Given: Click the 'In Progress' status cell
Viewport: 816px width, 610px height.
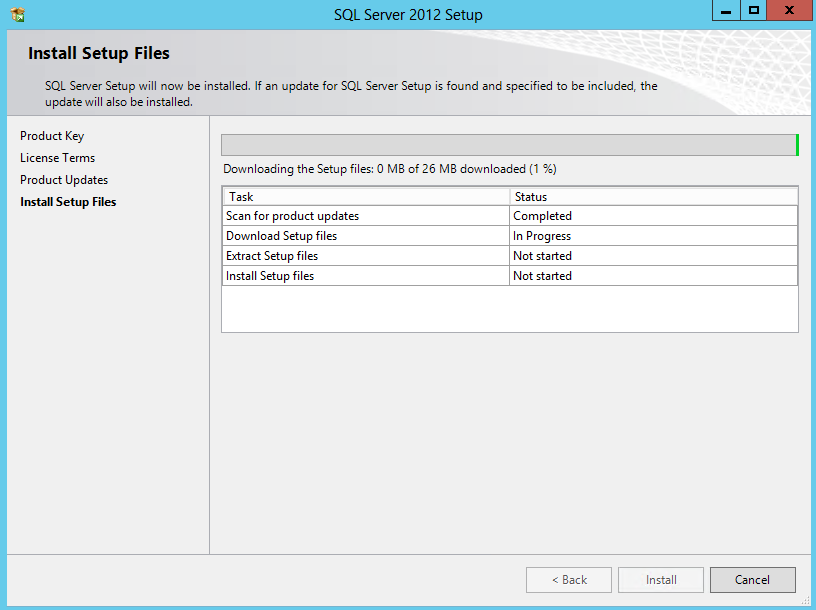Looking at the screenshot, I should 654,236.
